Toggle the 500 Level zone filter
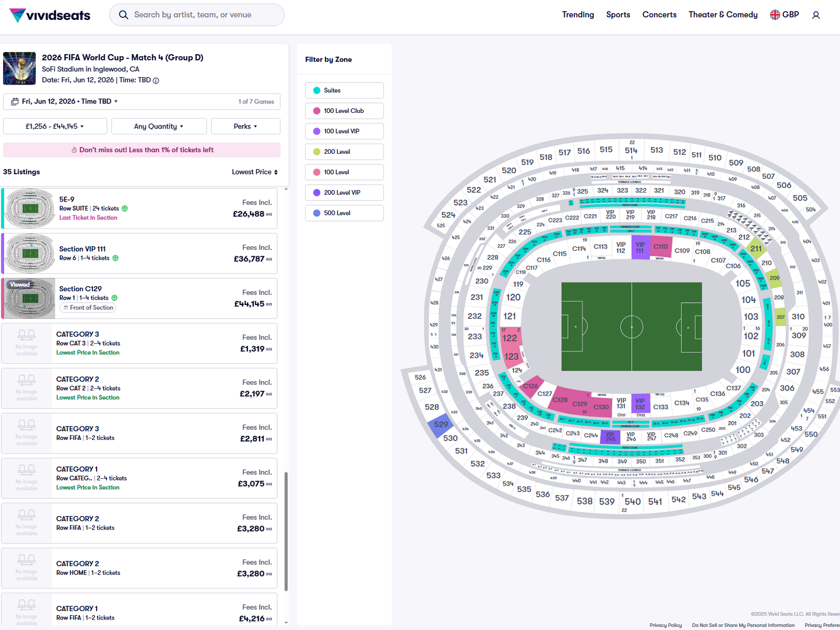Image resolution: width=840 pixels, height=630 pixels. coord(344,213)
